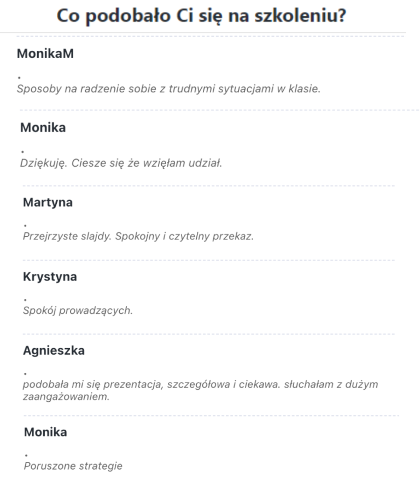Click the small dot below Krystyna
Screen dimensions: 420x504
[25, 299]
